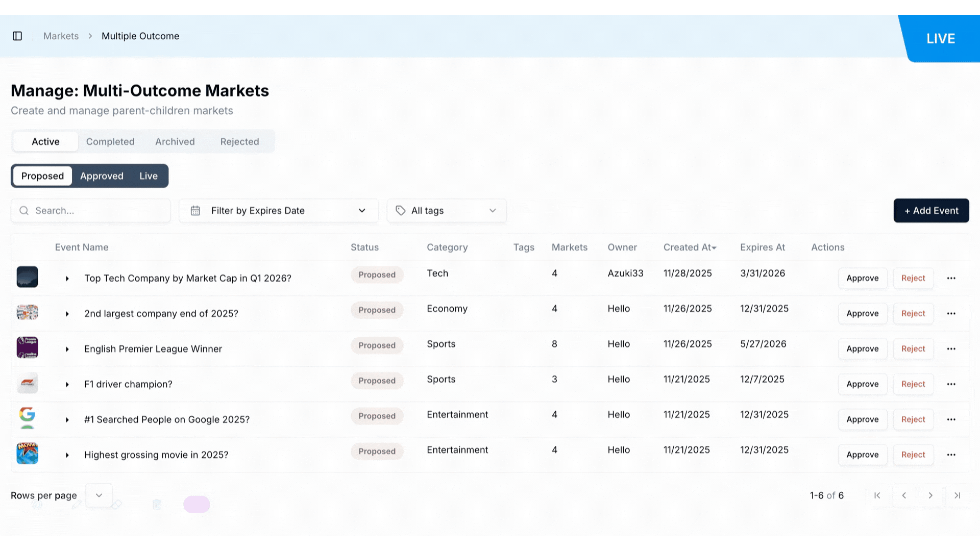This screenshot has height=551, width=980.
Task: Open more options for Highest grossing movie row
Action: pyautogui.click(x=951, y=455)
